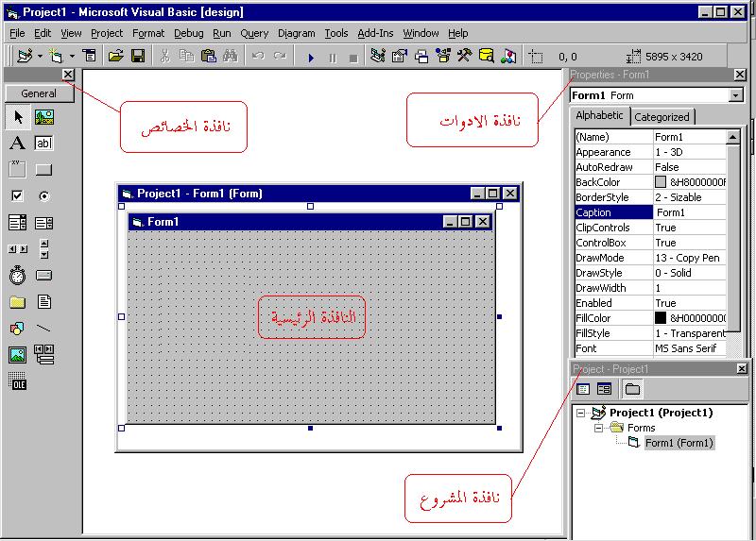This screenshot has width=756, height=541.
Task: Collapse the Forms folder node
Action: click(x=598, y=428)
